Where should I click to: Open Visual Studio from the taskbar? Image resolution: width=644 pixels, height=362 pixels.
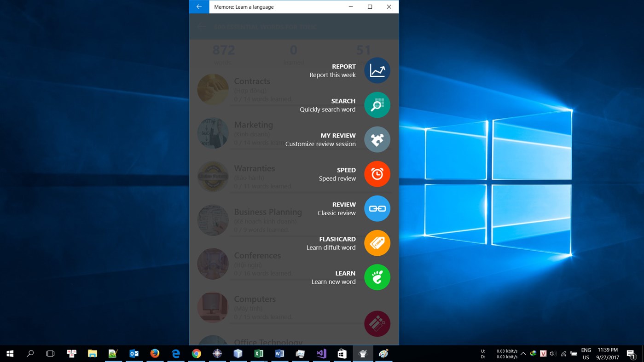click(321, 353)
